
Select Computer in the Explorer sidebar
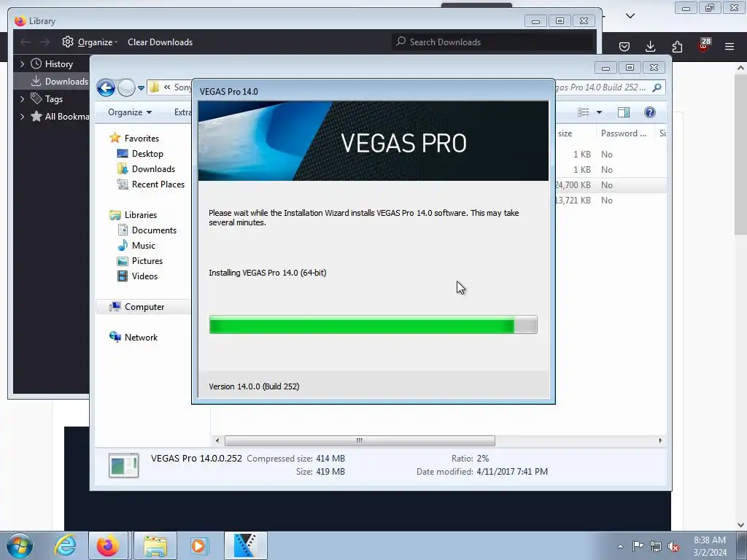(x=143, y=307)
